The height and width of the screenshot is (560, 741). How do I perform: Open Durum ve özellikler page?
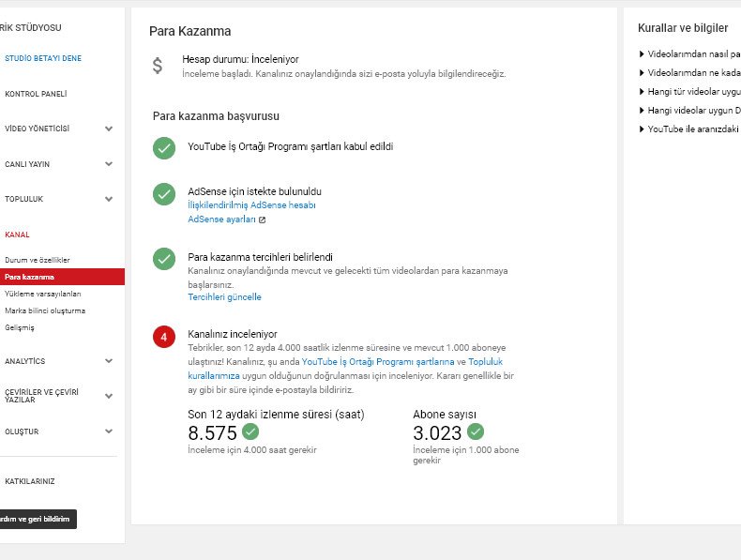[x=38, y=260]
